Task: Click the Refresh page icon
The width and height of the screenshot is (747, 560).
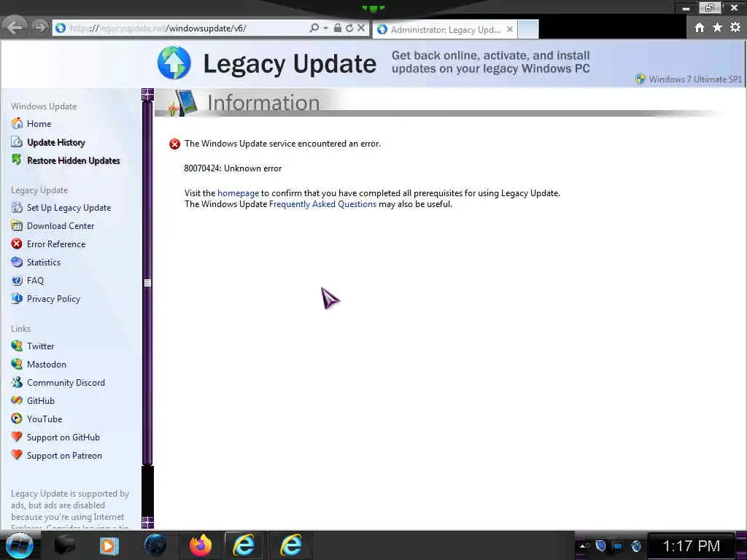Action: pos(349,28)
